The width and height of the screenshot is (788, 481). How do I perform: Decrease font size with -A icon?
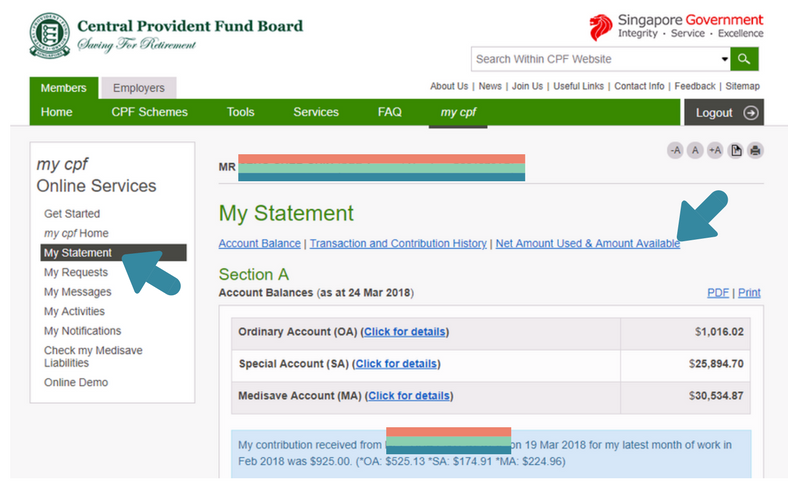pos(675,150)
